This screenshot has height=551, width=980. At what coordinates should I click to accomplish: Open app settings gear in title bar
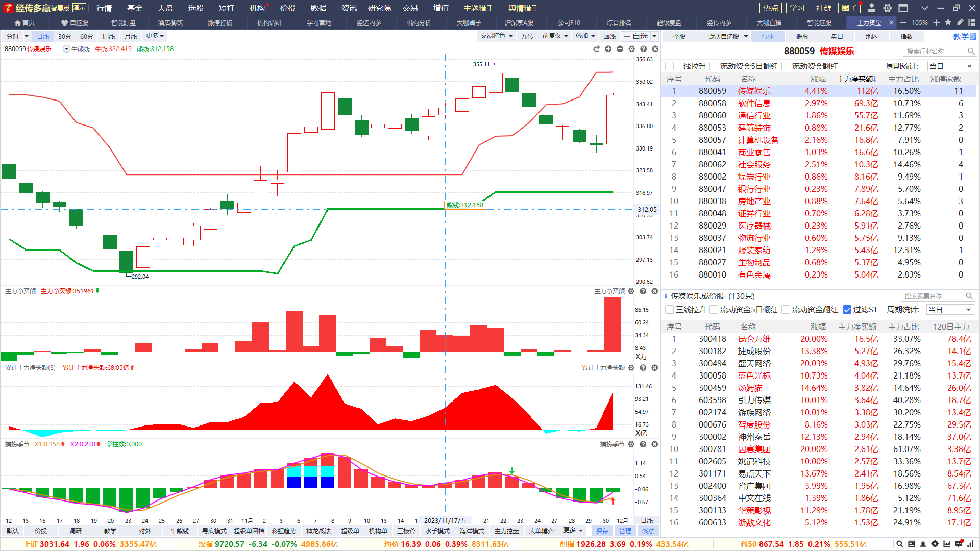click(x=888, y=8)
